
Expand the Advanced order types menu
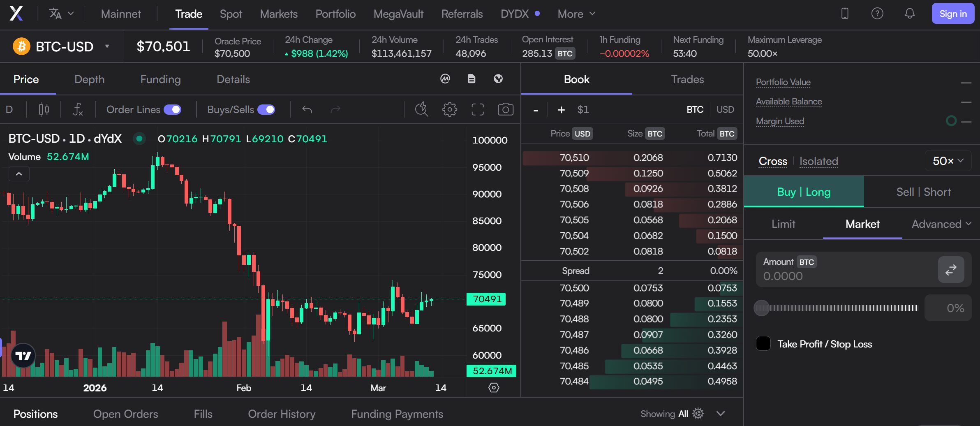tap(941, 224)
